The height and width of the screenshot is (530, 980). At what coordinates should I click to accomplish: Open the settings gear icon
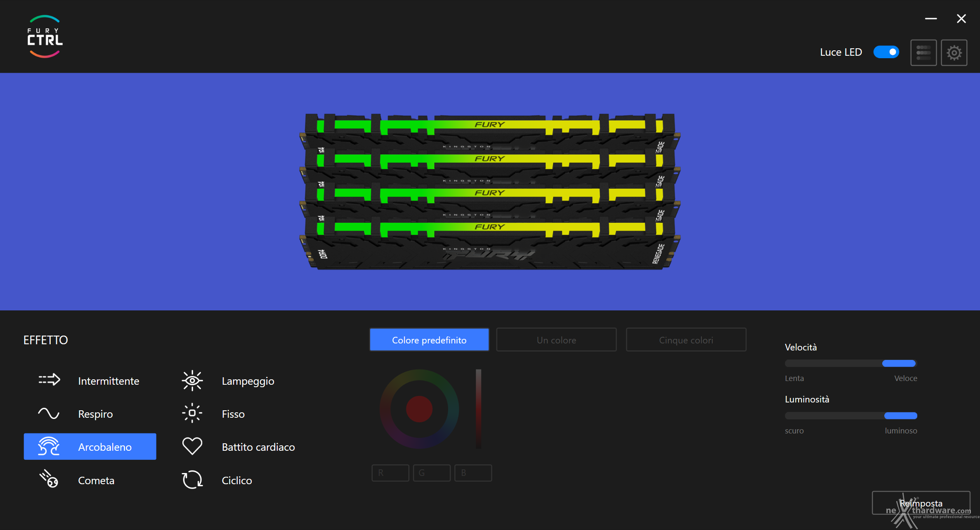[954, 52]
